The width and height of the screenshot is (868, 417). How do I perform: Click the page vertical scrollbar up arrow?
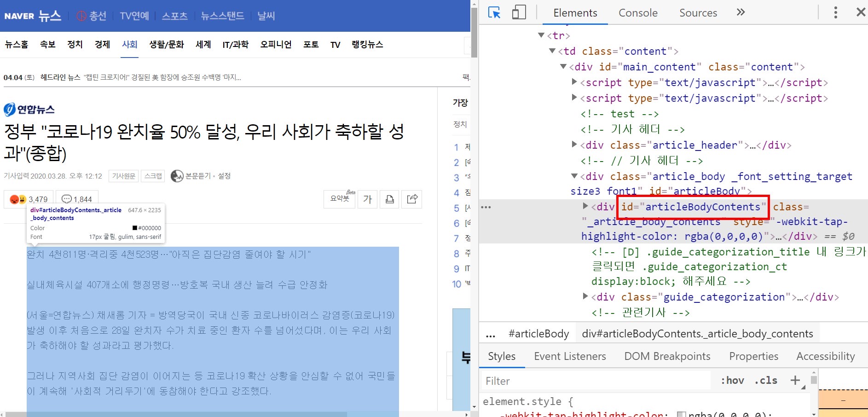tap(474, 3)
